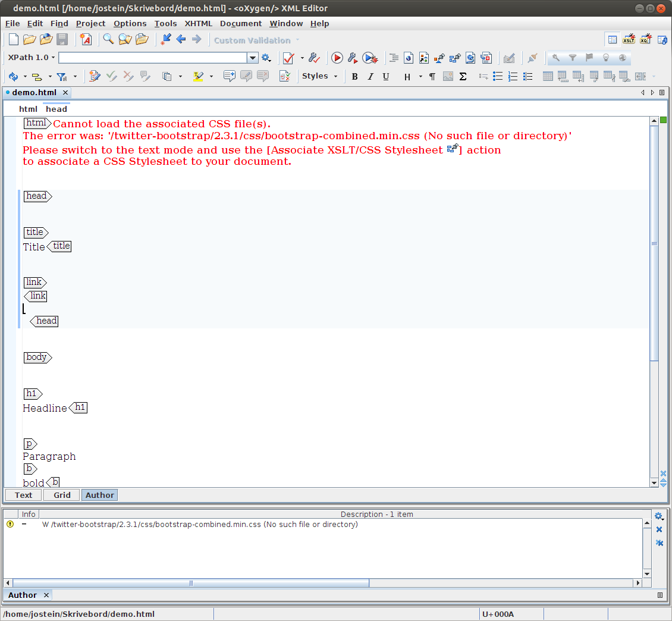Select the html breadcrumb element
672x621 pixels.
(x=28, y=109)
